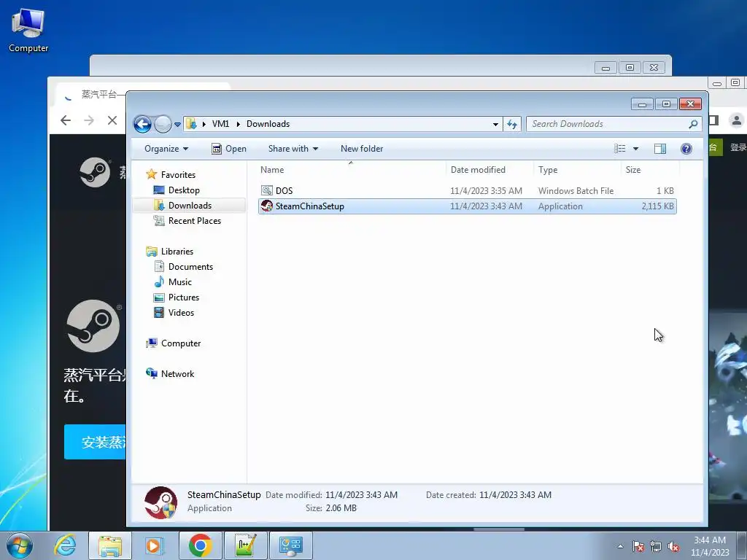Open Notepad++ taskbar icon

click(245, 545)
